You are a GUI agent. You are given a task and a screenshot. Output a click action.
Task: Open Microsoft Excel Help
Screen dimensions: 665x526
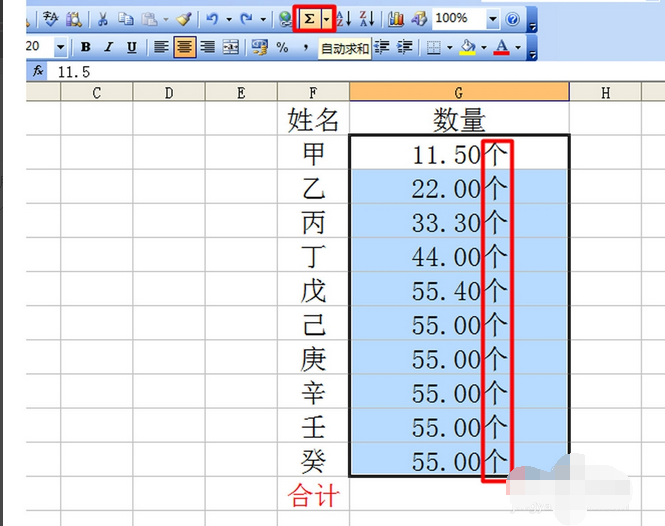click(x=513, y=19)
